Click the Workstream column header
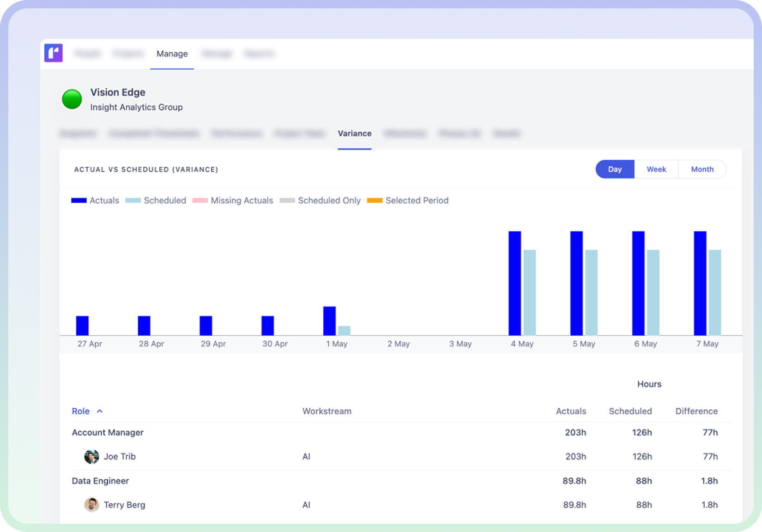Image resolution: width=762 pixels, height=532 pixels. pyautogui.click(x=327, y=411)
